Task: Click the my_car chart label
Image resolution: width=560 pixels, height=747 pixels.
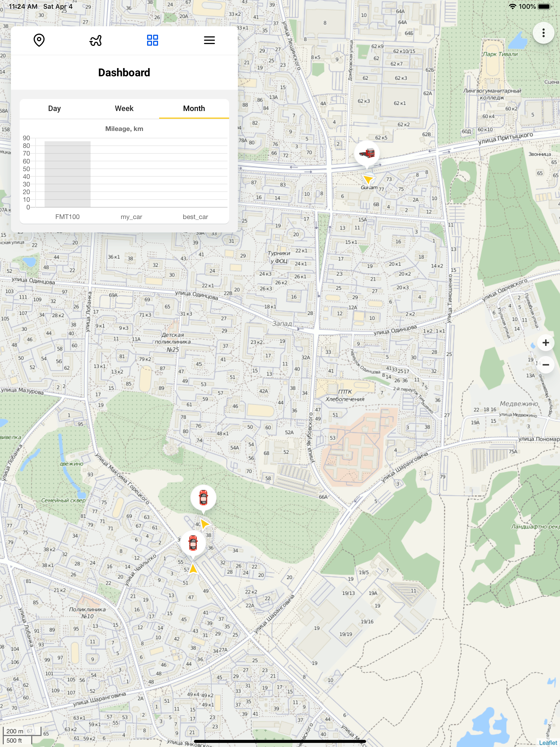Action: coord(132,217)
